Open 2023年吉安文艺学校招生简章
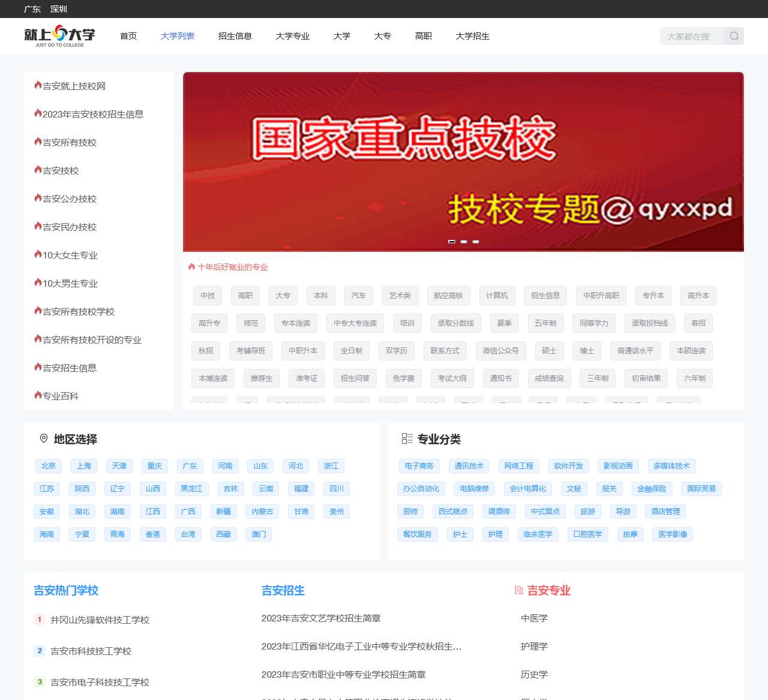Image resolution: width=768 pixels, height=700 pixels. click(x=321, y=618)
